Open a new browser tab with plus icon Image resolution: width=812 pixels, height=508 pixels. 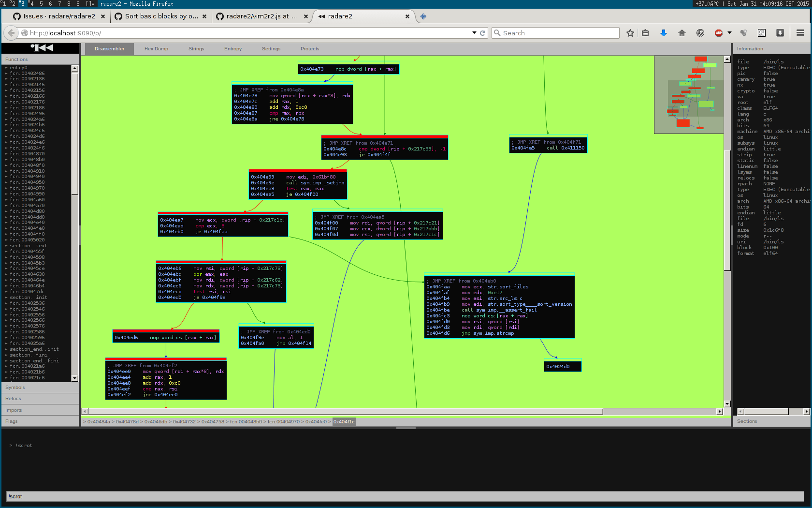[423, 16]
